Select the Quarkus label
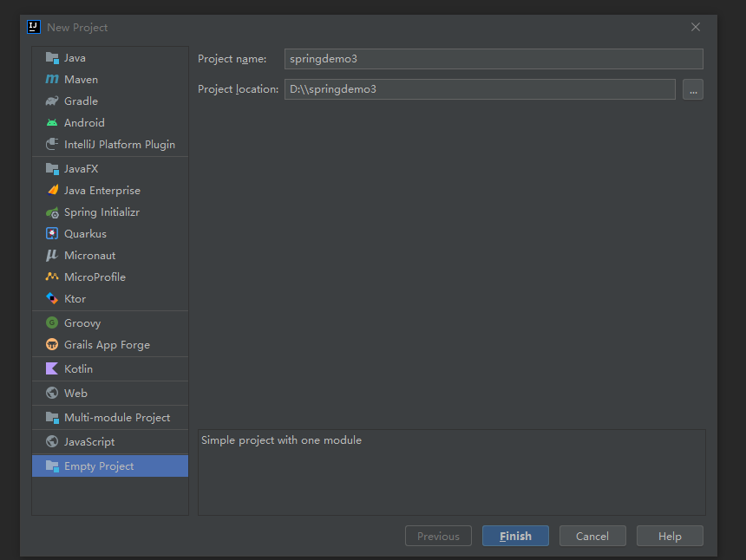Screen dimensions: 746x560 85,233
